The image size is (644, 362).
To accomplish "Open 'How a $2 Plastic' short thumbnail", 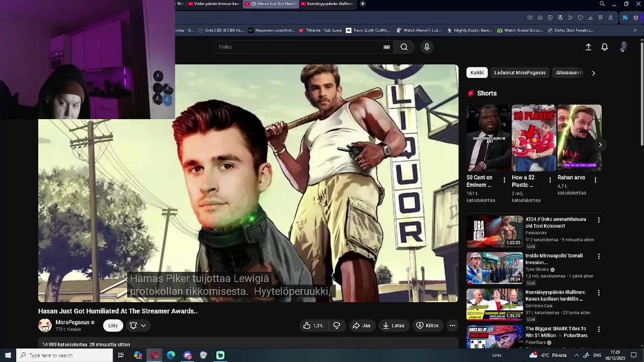I will 534,138.
